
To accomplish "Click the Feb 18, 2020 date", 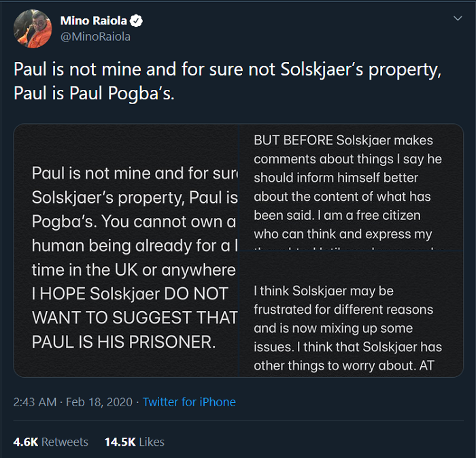I will point(101,402).
